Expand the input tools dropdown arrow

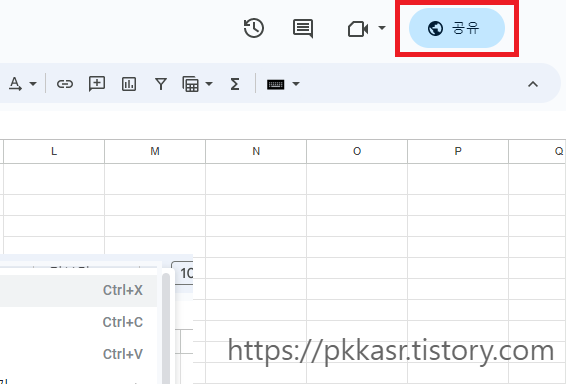tap(296, 84)
